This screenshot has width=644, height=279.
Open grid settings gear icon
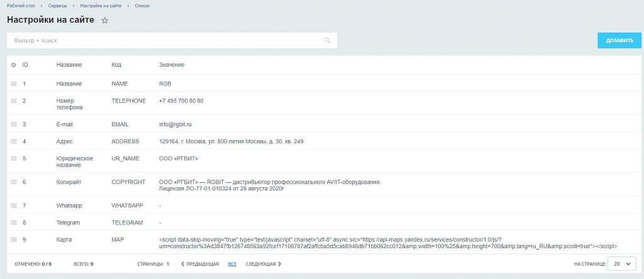tap(14, 65)
